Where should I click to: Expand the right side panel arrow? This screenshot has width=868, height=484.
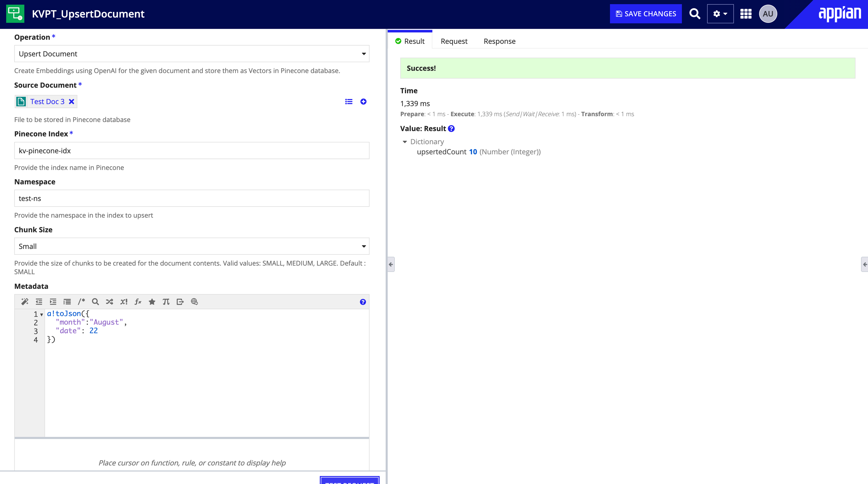coord(865,264)
